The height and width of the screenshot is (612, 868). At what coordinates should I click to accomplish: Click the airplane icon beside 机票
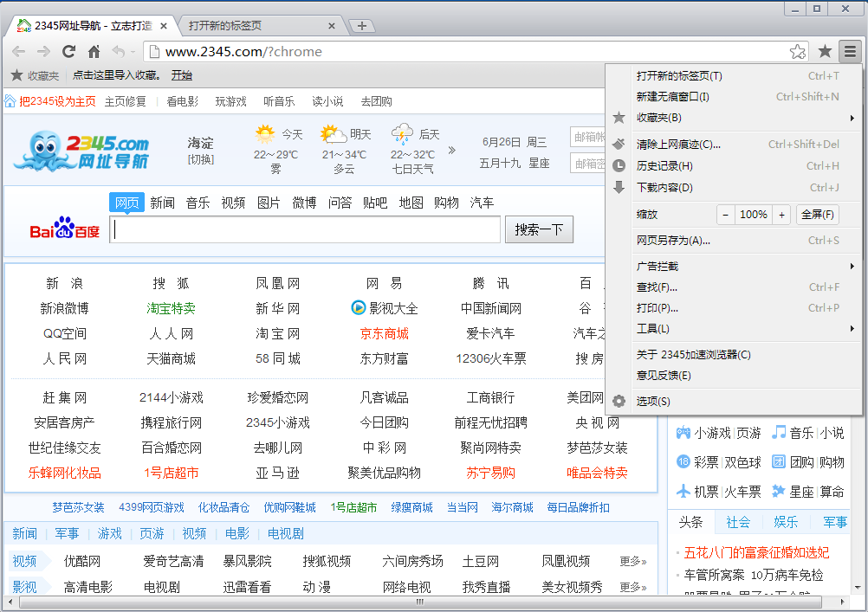pos(683,491)
